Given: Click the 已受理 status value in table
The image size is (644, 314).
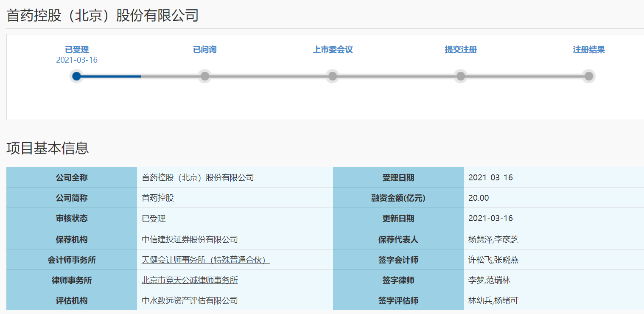Looking at the screenshot, I should point(154,219).
